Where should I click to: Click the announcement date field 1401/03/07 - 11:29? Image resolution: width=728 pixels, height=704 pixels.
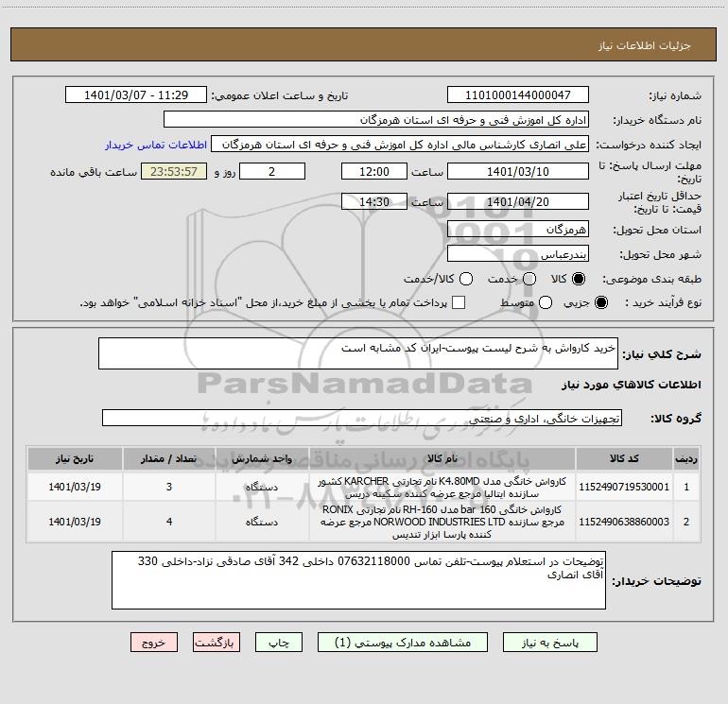(136, 94)
